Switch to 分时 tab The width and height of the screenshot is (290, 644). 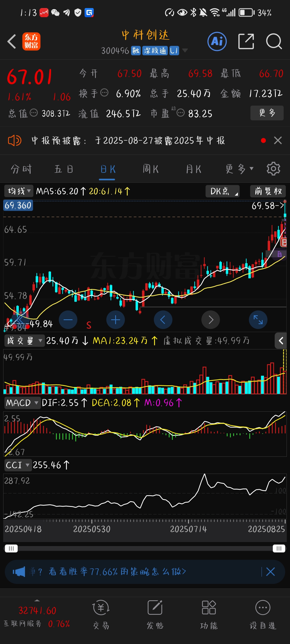[x=21, y=169]
